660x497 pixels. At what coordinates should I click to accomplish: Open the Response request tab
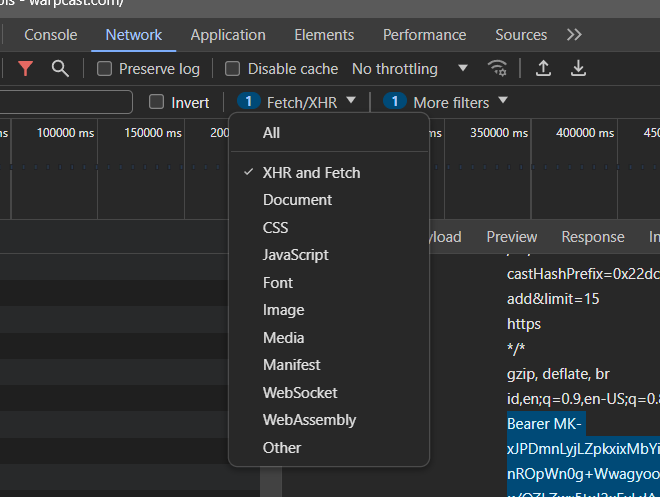click(x=593, y=237)
